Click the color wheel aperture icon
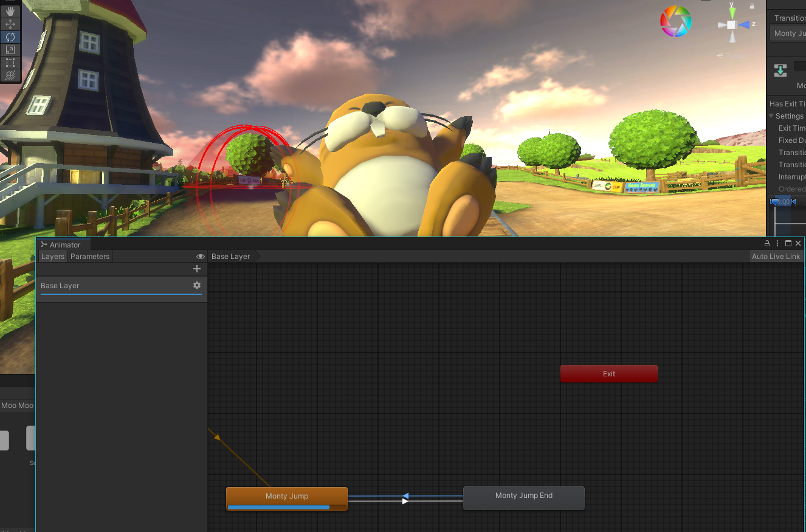 click(x=675, y=21)
